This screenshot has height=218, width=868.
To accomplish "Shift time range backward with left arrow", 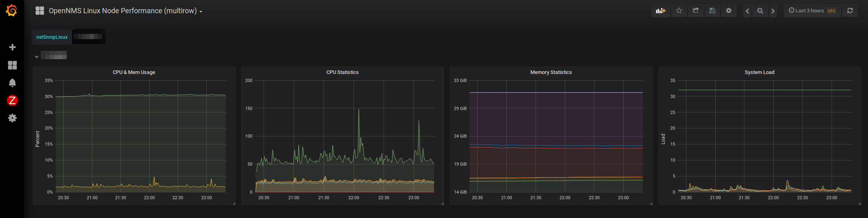I will click(747, 11).
